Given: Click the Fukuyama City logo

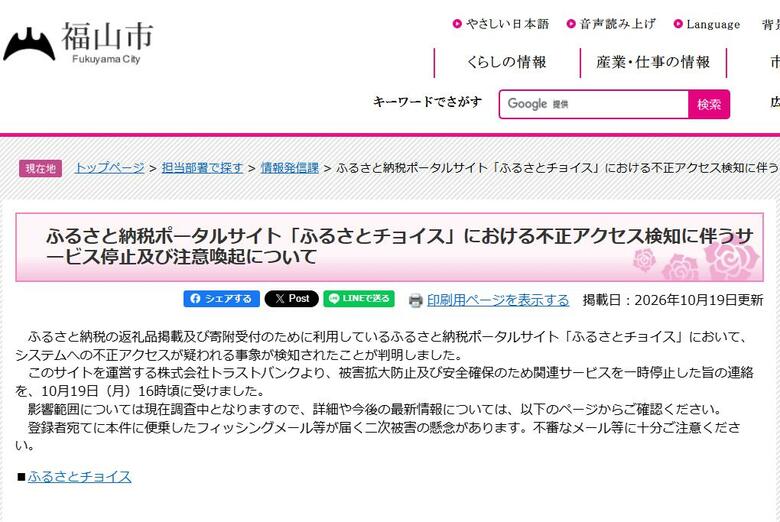Looking at the screenshot, I should pyautogui.click(x=79, y=44).
